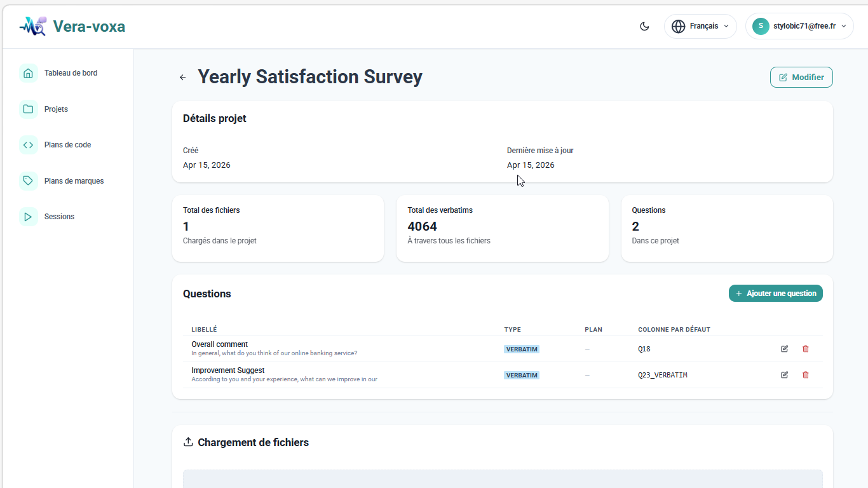This screenshot has height=488, width=868.
Task: Click the Total des fichiers card
Action: (278, 228)
